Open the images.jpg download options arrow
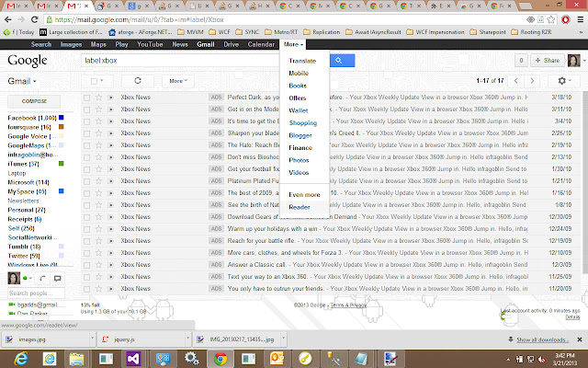The height and width of the screenshot is (368, 588). click(x=92, y=339)
